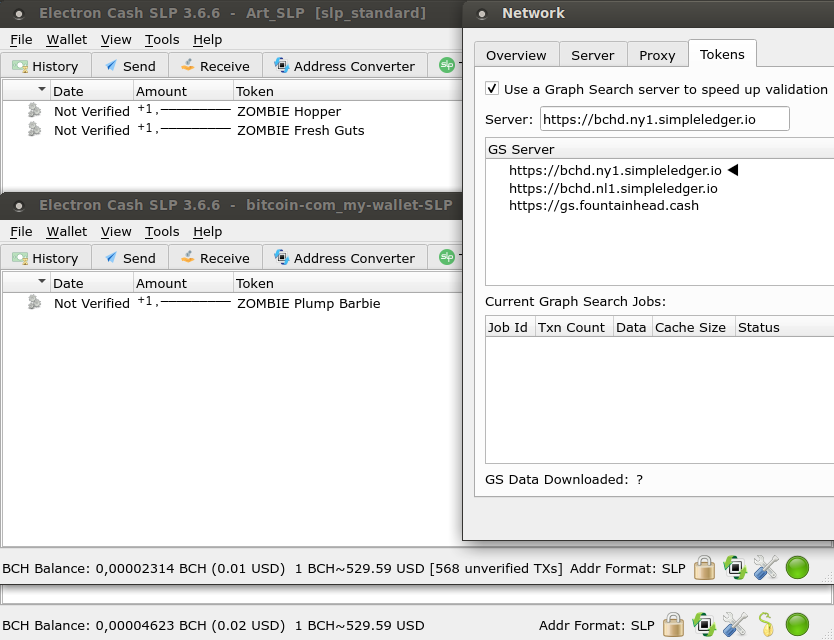
Task: Click GS Server list column header
Action: tap(660, 149)
